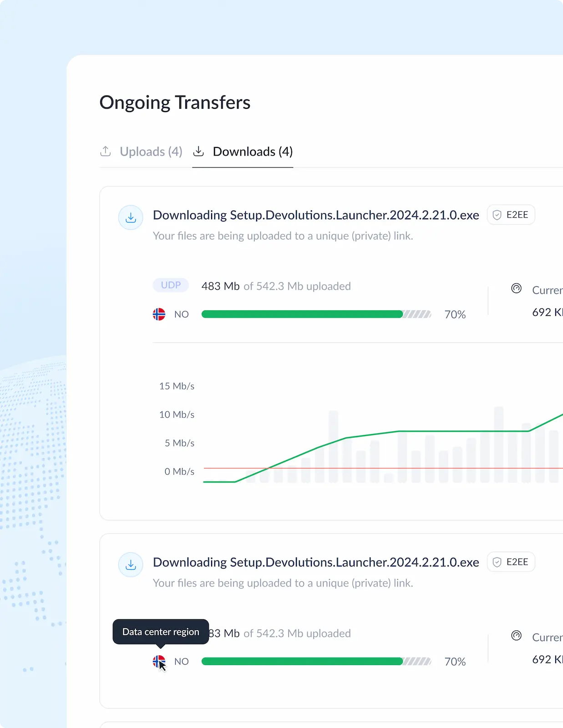Click the speed gauge icon in first card
The height and width of the screenshot is (728, 563).
tap(516, 288)
